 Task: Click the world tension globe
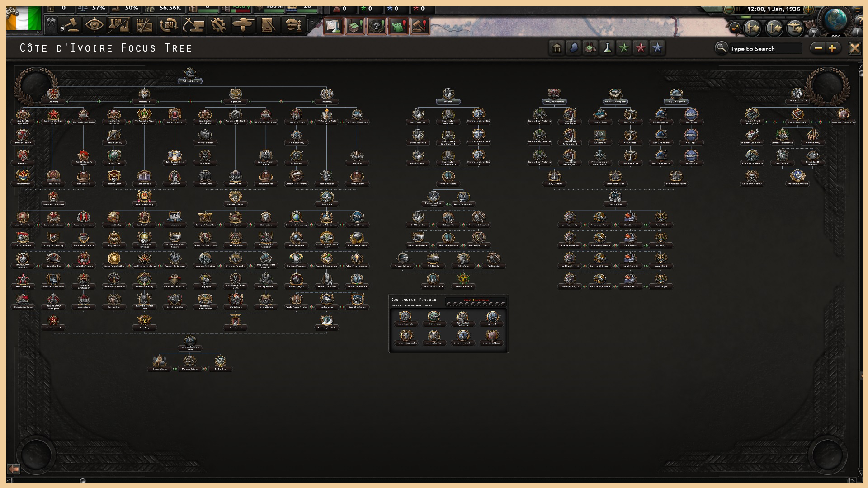tap(835, 19)
